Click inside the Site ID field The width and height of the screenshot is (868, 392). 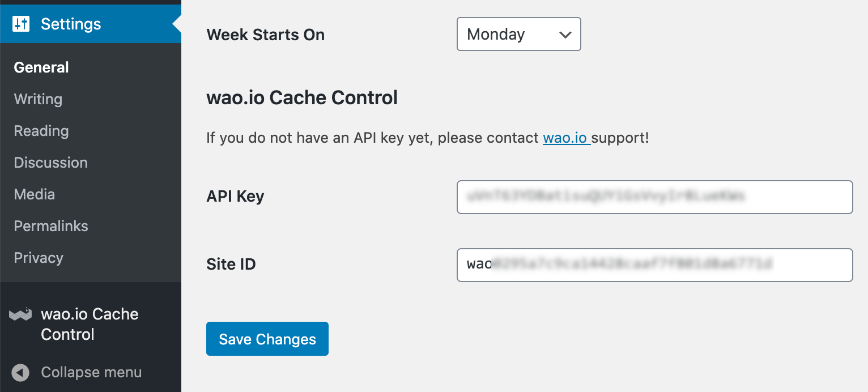click(654, 265)
